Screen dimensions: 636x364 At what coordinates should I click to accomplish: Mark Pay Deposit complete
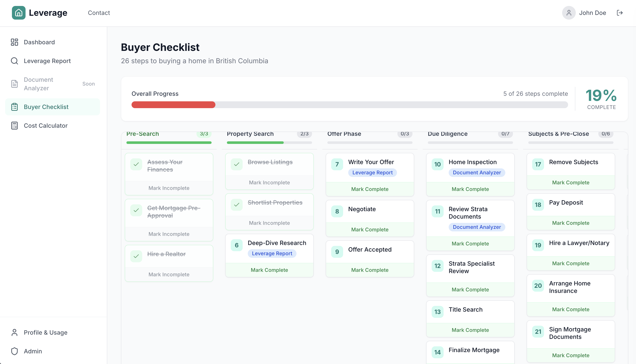pyautogui.click(x=571, y=223)
